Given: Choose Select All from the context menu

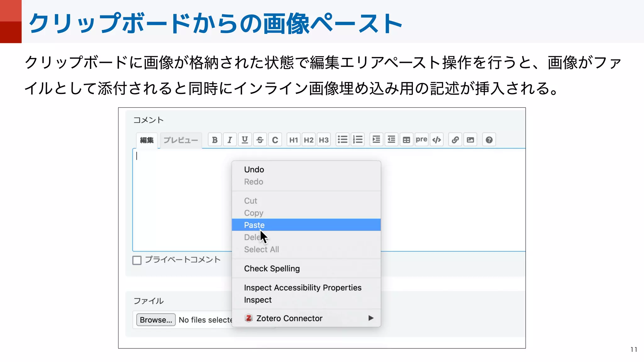Looking at the screenshot, I should 306,250.
